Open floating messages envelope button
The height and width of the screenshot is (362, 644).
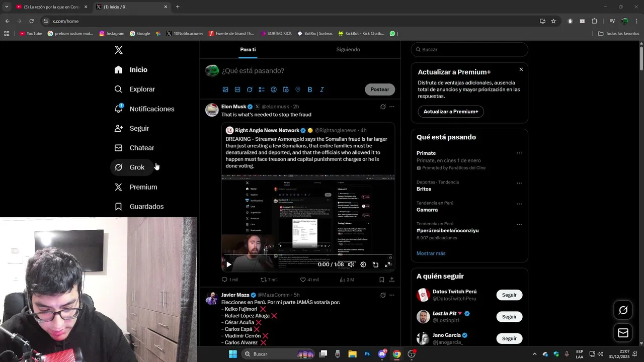623,333
